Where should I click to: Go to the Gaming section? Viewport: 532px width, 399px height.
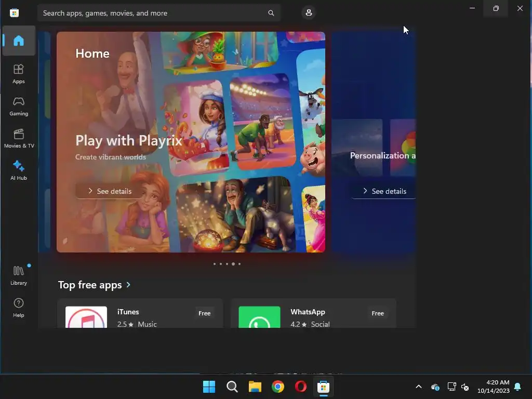[19, 106]
